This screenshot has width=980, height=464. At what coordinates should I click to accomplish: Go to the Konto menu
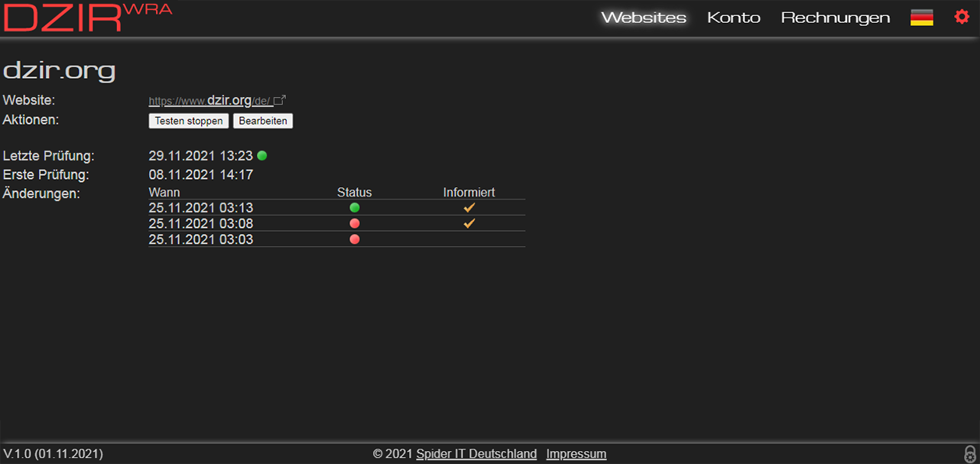(734, 18)
